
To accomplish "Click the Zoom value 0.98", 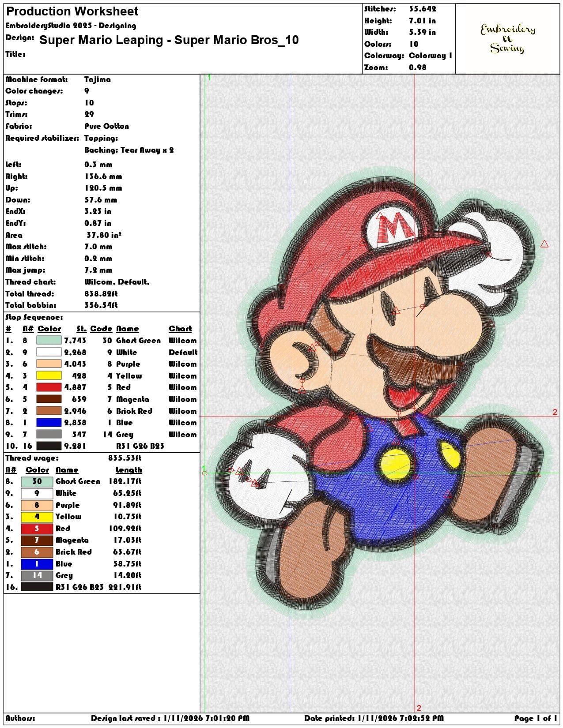I will 418,68.
